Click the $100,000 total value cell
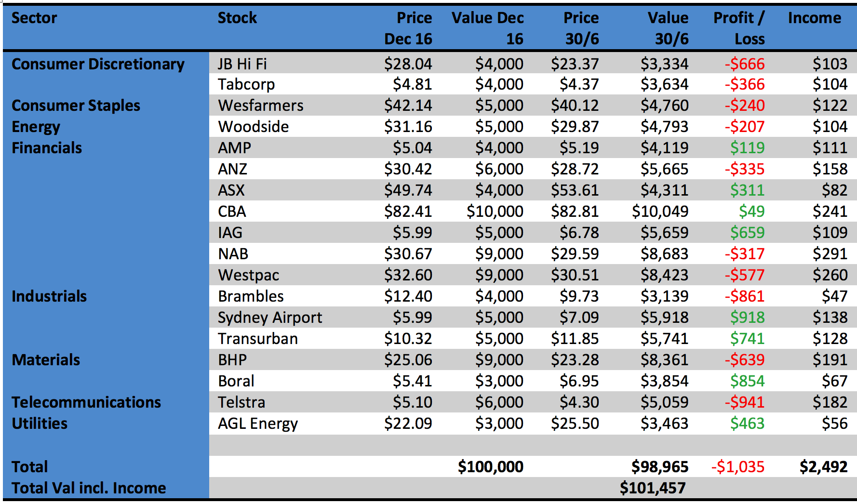 click(490, 466)
